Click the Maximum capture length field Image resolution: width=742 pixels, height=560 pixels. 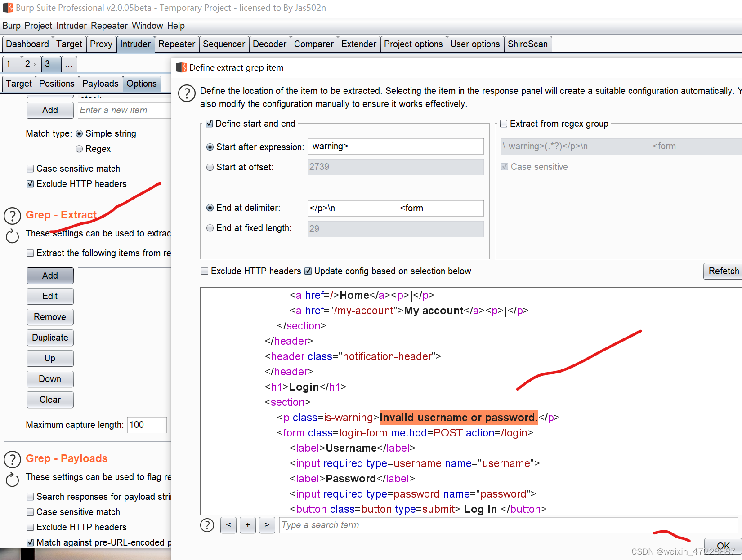[147, 425]
